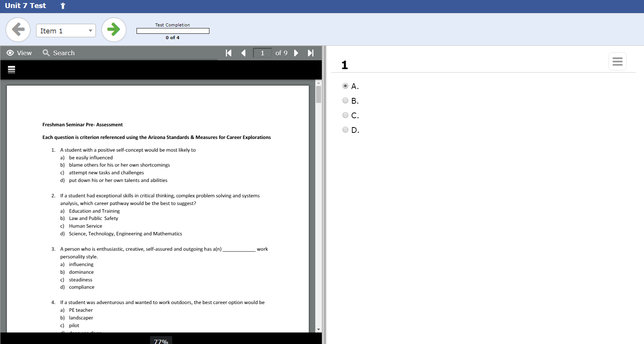Jump to last page of document
The image size is (644, 344).
[311, 53]
